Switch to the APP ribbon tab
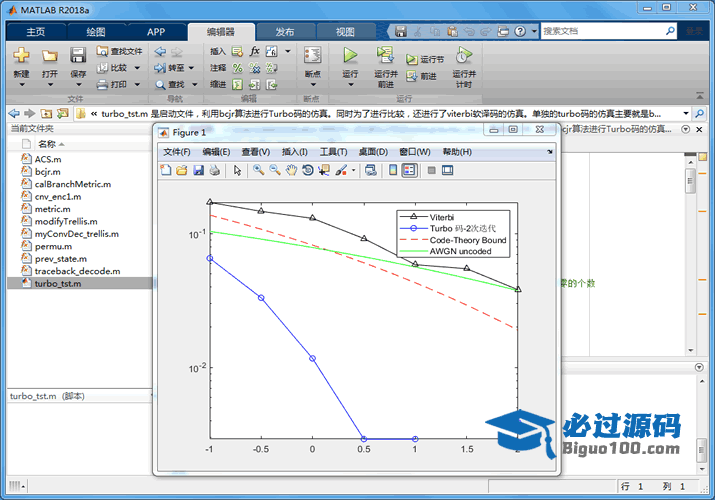 click(x=156, y=32)
